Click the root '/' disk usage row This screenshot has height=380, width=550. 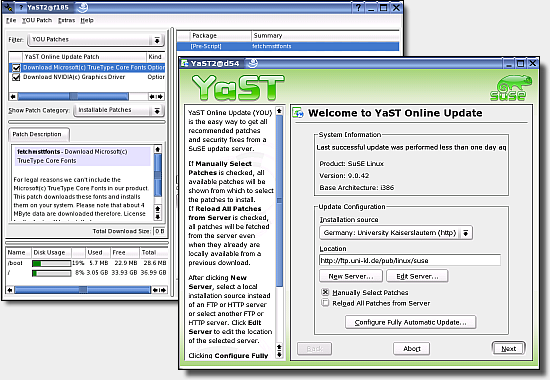tap(87, 273)
